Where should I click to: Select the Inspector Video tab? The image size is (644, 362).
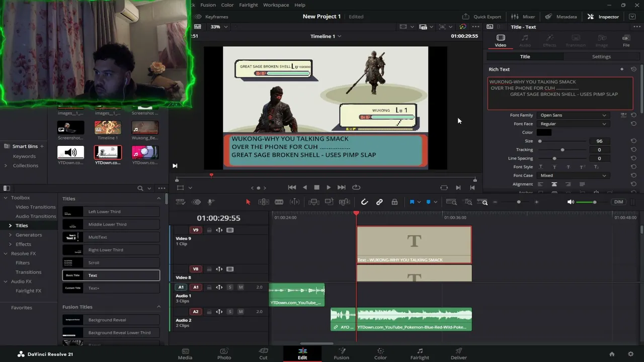[500, 41]
